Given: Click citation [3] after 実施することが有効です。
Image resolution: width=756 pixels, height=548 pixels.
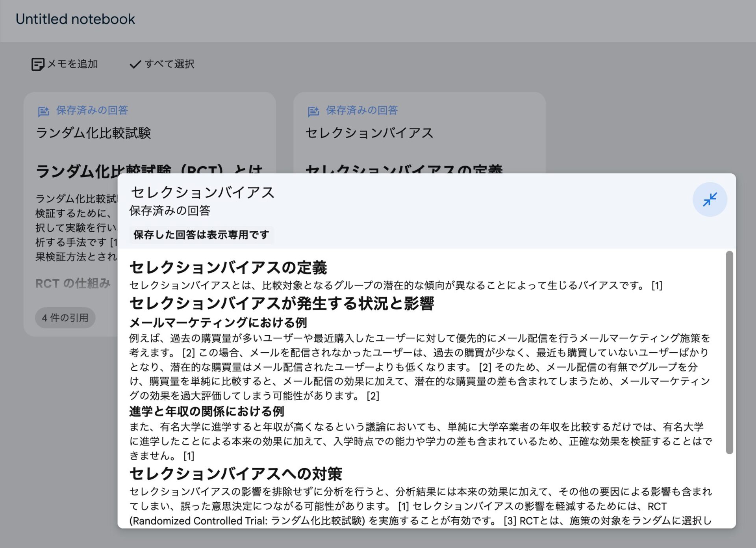Looking at the screenshot, I should point(510,521).
